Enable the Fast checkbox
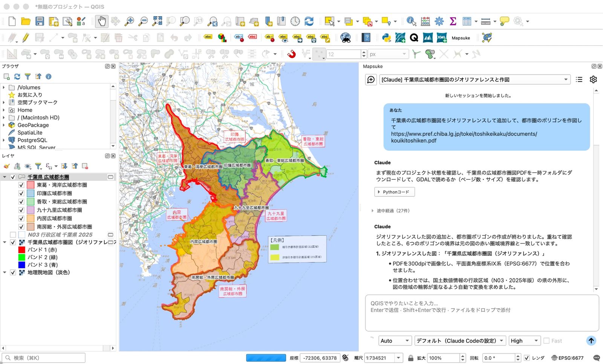Image resolution: width=603 pixels, height=364 pixels. [546, 341]
